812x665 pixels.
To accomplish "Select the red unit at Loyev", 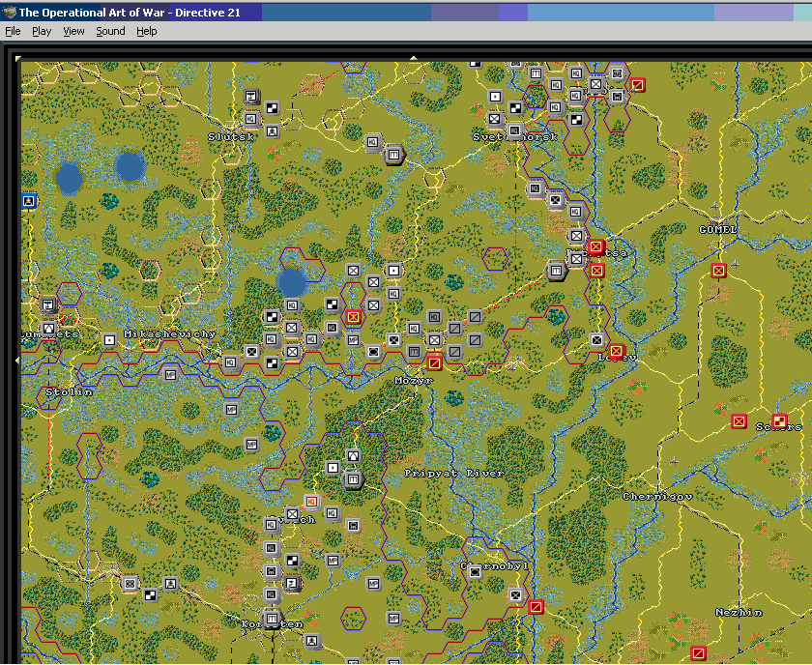I will (x=617, y=351).
